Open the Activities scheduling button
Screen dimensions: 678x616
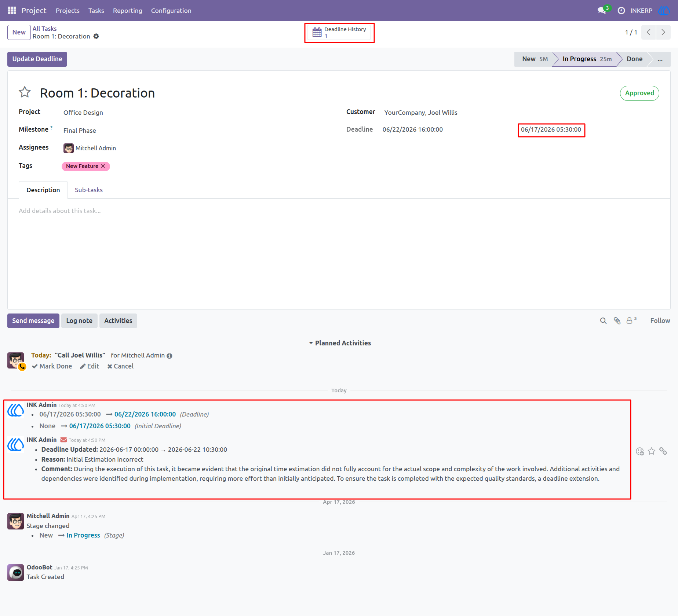(x=118, y=321)
